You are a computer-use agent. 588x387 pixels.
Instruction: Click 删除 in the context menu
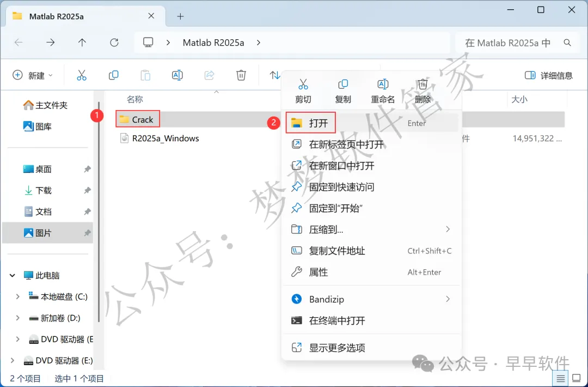[422, 91]
